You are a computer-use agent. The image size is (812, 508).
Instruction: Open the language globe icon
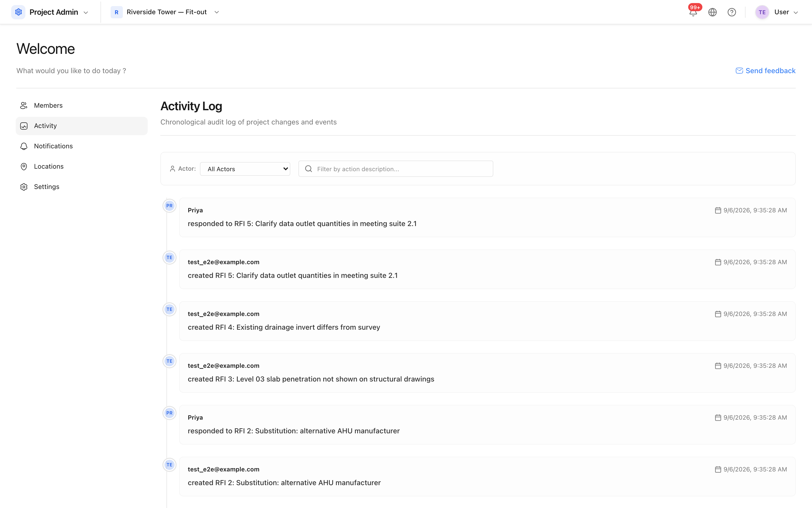click(x=712, y=12)
